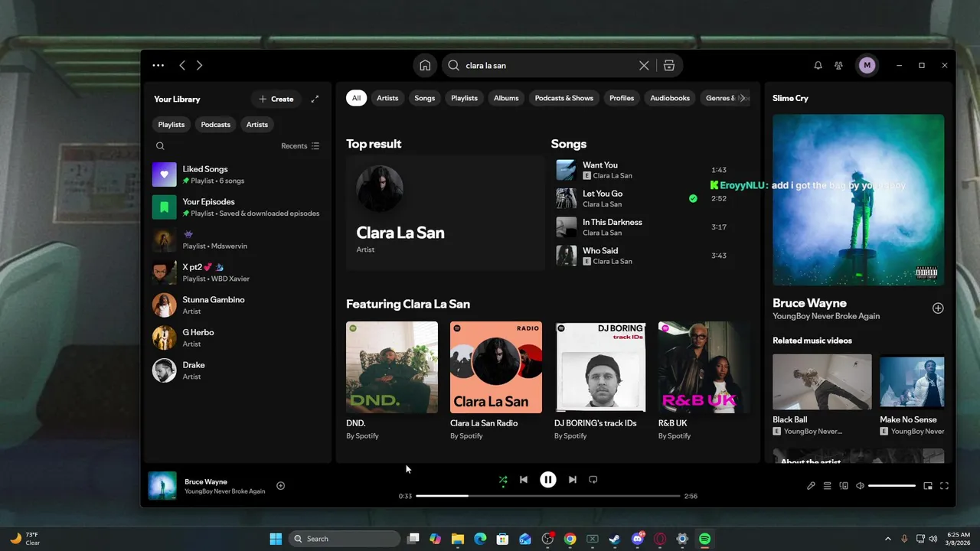This screenshot has width=980, height=551.
Task: Open the lyrics microphone icon
Action: click(x=811, y=486)
